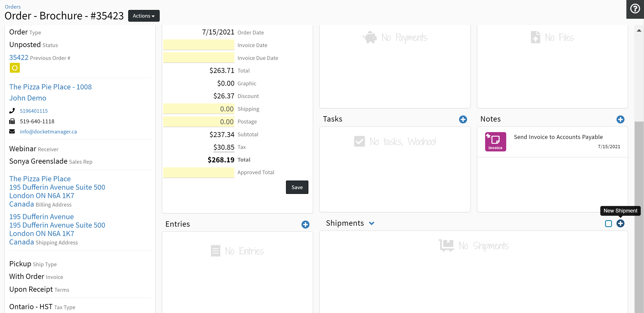Click the envelope email icon
Screen dimensions: 644x313
click(x=12, y=132)
